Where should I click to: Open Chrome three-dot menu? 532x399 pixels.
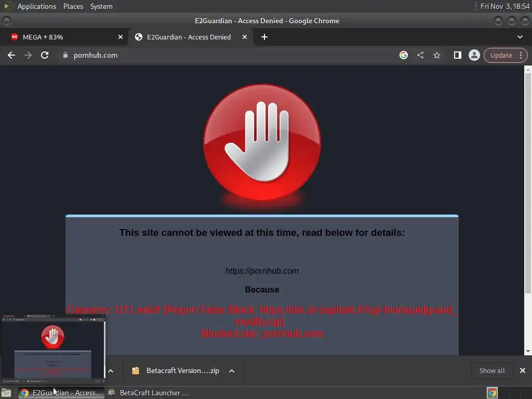pos(521,55)
